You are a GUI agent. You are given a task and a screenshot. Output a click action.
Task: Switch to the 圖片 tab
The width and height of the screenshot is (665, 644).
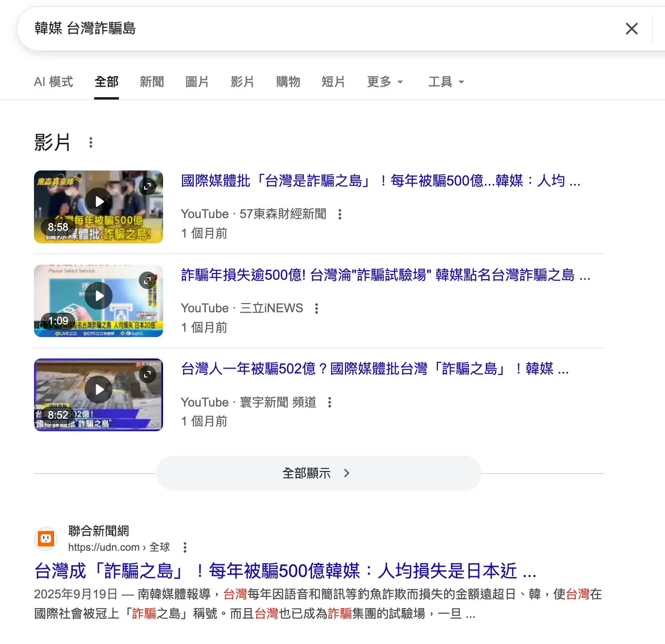point(197,82)
